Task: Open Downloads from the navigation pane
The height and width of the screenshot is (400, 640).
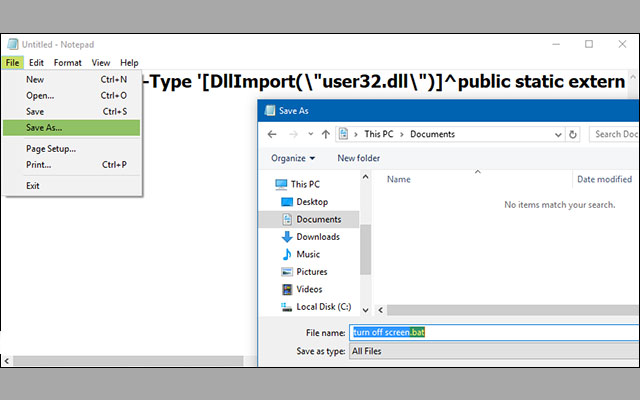Action: point(317,237)
